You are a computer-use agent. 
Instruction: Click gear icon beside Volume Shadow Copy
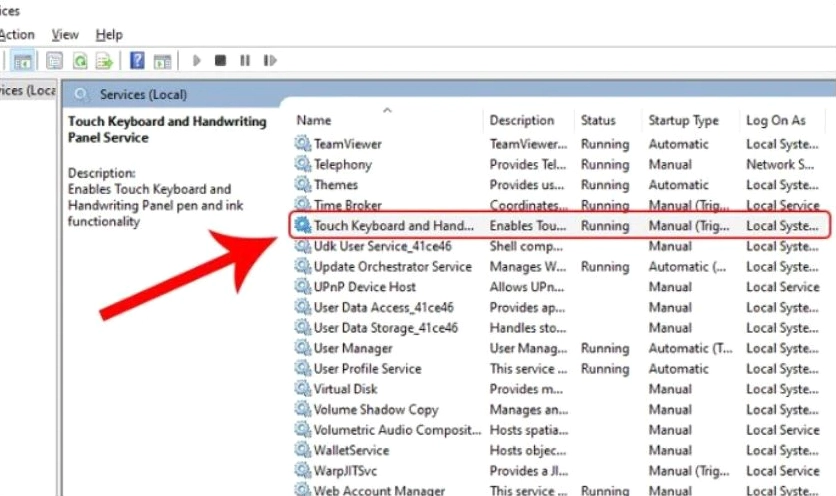pos(303,409)
